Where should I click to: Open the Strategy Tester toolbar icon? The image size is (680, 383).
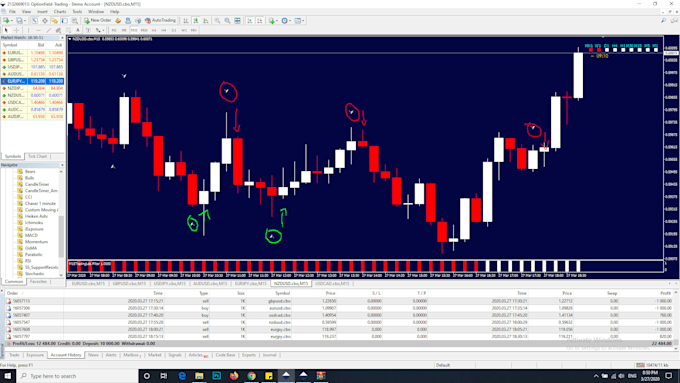pyautogui.click(x=75, y=20)
